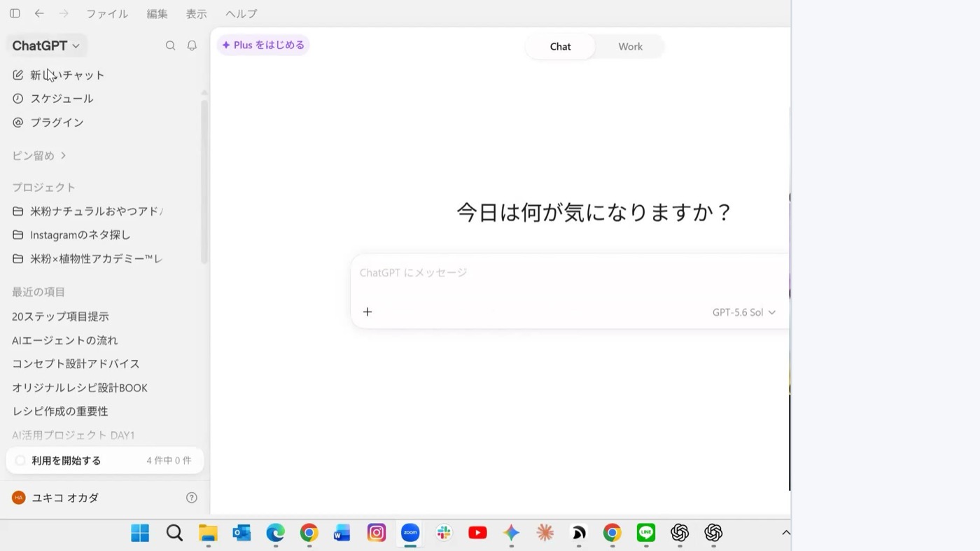
Task: Open chat AI活用プロジェクト DAY1
Action: (x=73, y=435)
